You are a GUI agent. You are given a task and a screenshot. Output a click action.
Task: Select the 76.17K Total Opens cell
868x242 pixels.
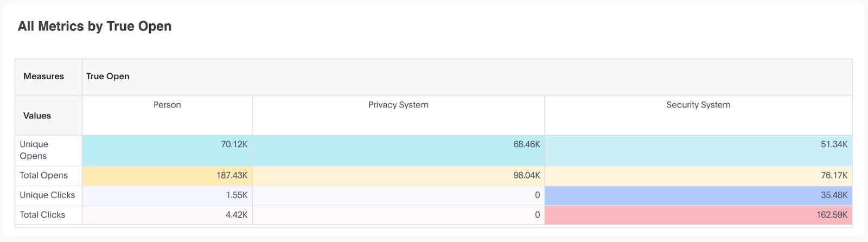pos(698,176)
